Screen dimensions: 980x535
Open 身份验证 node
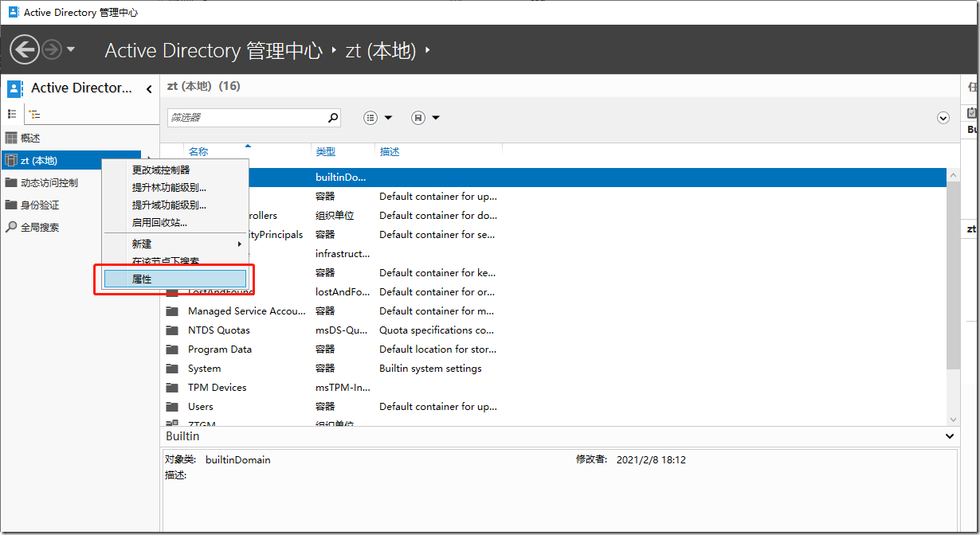[x=40, y=205]
